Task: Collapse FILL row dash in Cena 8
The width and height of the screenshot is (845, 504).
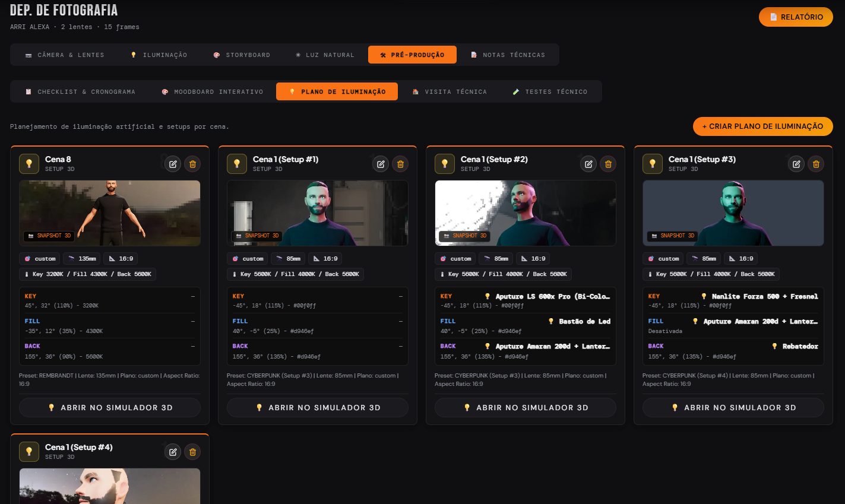Action: pos(193,321)
